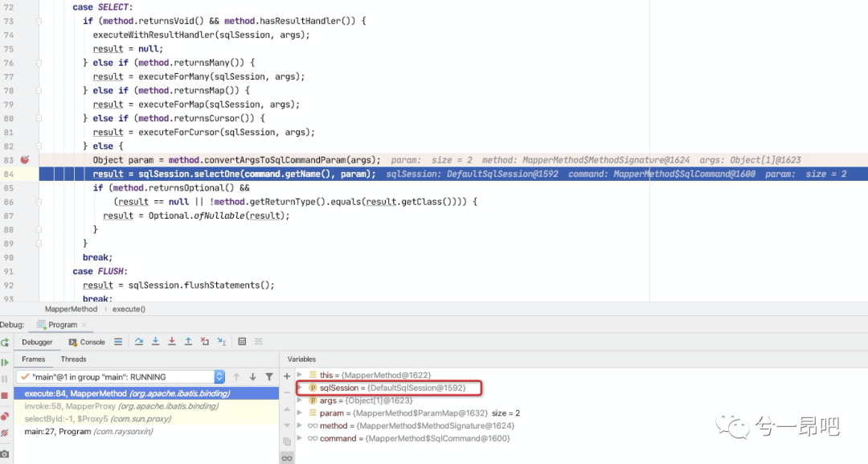Step into the method call
The image size is (868, 464).
pyautogui.click(x=156, y=342)
